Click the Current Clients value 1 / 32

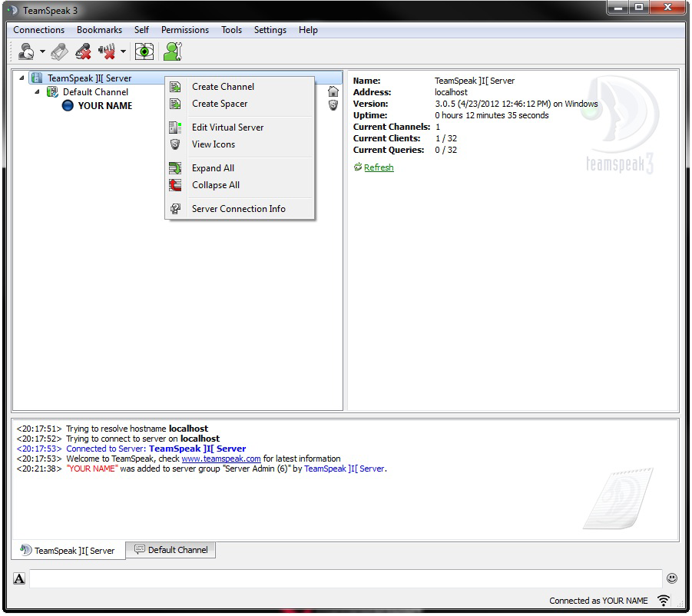pyautogui.click(x=445, y=138)
